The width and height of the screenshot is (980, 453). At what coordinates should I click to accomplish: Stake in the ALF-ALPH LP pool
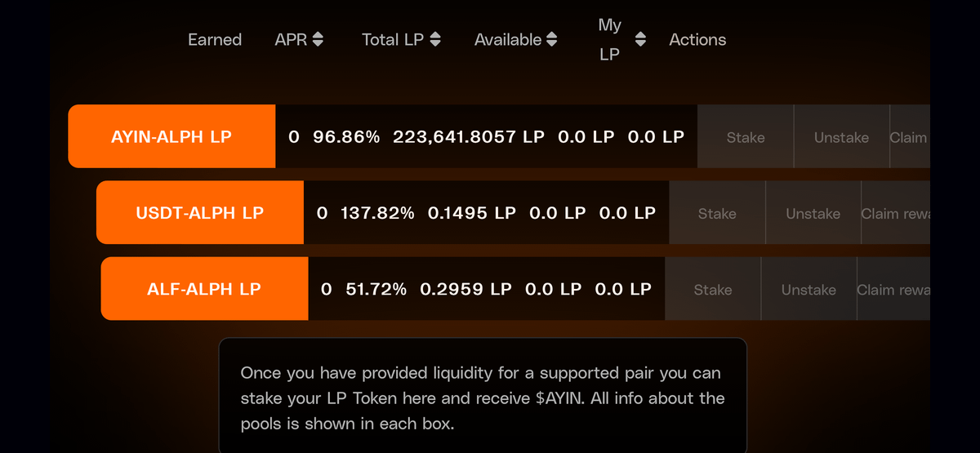pyautogui.click(x=713, y=290)
